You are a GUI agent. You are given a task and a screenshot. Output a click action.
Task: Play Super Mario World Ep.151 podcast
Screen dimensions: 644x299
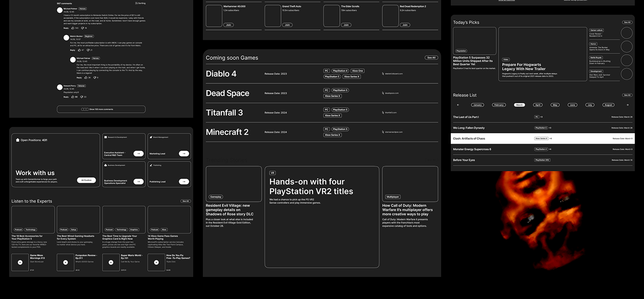pos(111,262)
